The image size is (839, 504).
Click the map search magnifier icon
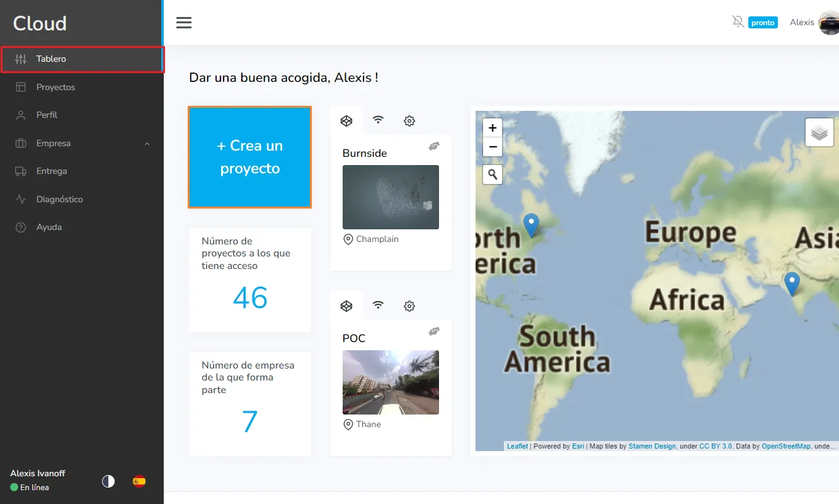(492, 175)
